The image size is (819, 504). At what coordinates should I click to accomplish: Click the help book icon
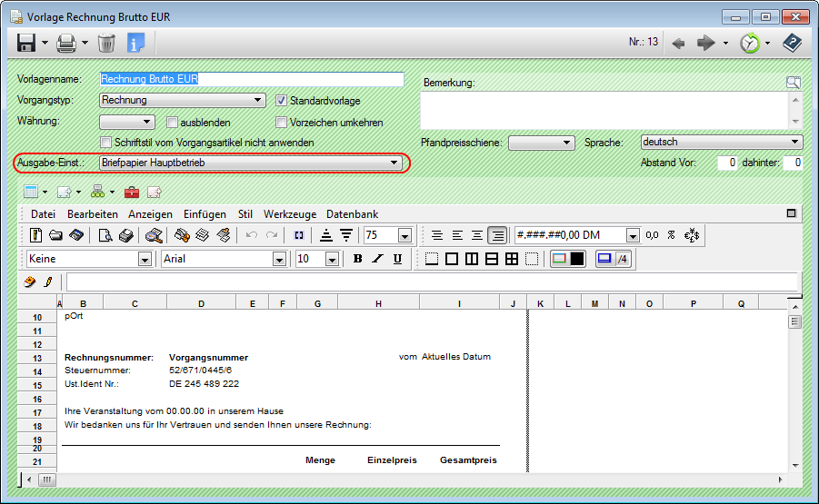(792, 43)
